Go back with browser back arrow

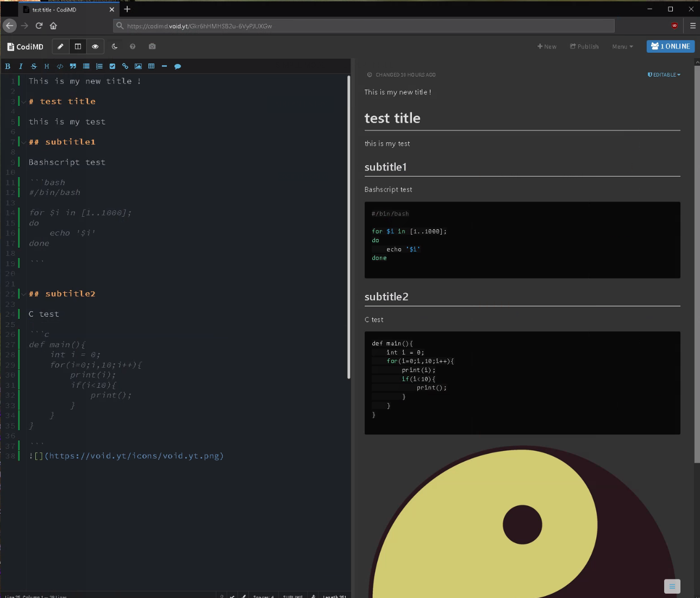10,26
